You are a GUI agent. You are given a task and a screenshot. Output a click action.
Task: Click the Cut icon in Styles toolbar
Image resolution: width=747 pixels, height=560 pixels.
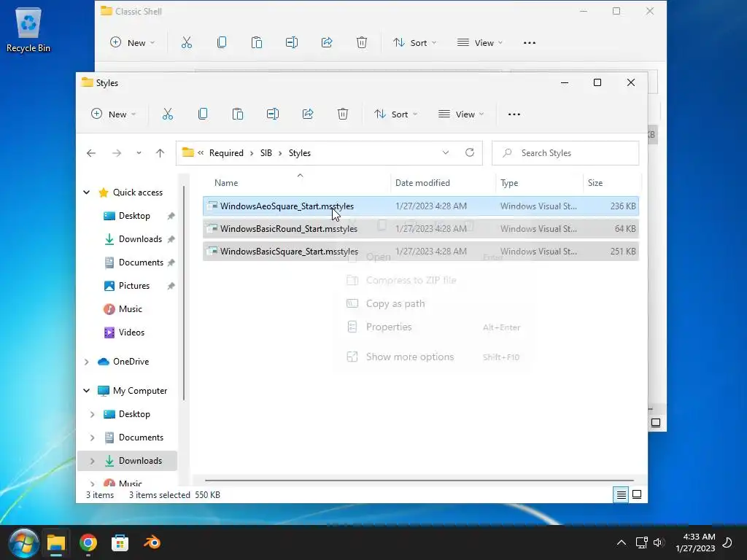pos(168,114)
